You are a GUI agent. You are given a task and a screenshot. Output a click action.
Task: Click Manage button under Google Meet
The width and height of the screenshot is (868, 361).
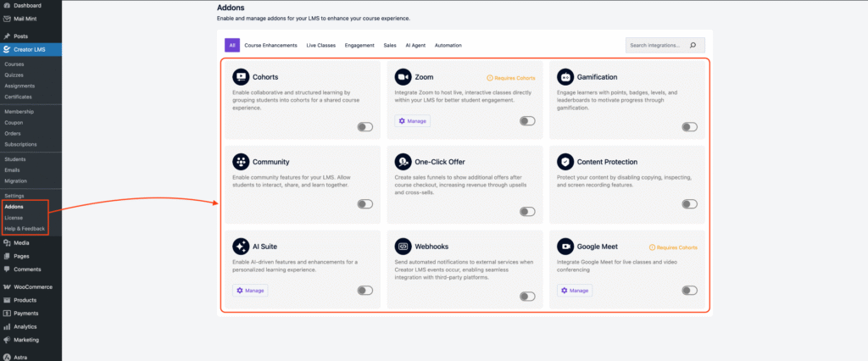(575, 290)
